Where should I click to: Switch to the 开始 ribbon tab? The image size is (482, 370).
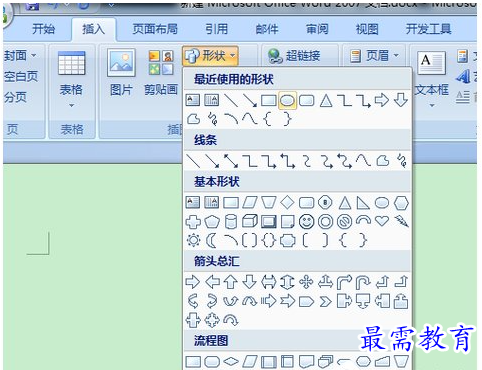click(43, 29)
